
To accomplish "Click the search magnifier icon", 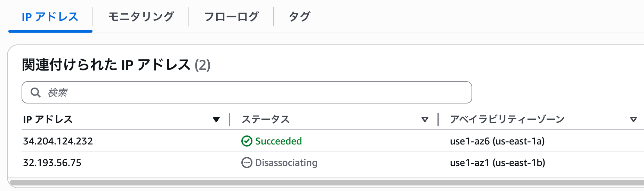I will click(x=35, y=92).
